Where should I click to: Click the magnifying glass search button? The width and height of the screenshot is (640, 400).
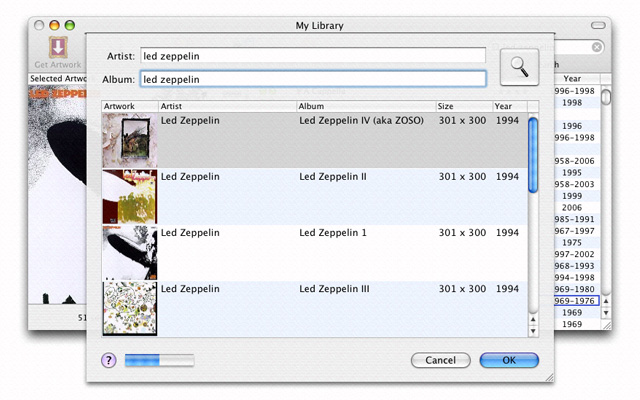[519, 67]
